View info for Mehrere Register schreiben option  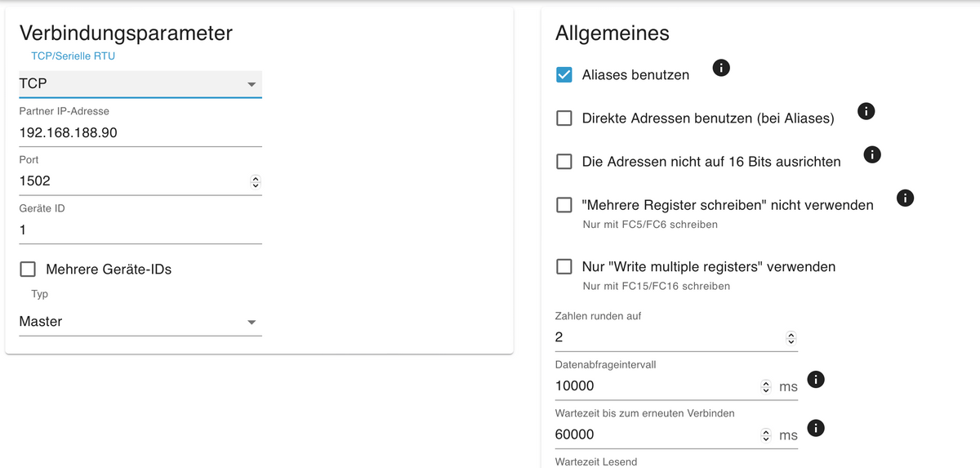(905, 198)
